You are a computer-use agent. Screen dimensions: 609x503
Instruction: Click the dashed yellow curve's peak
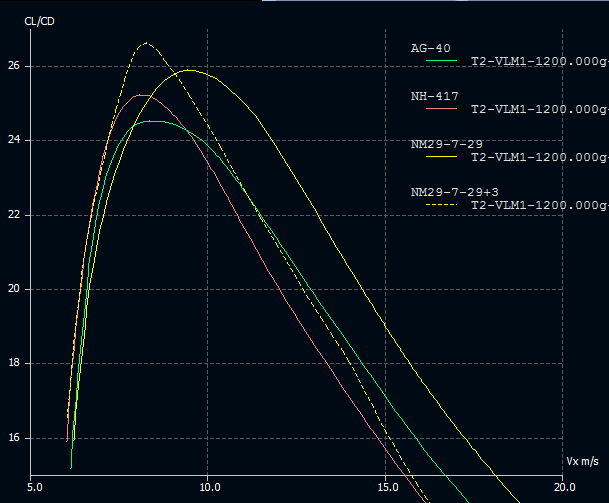coord(146,43)
